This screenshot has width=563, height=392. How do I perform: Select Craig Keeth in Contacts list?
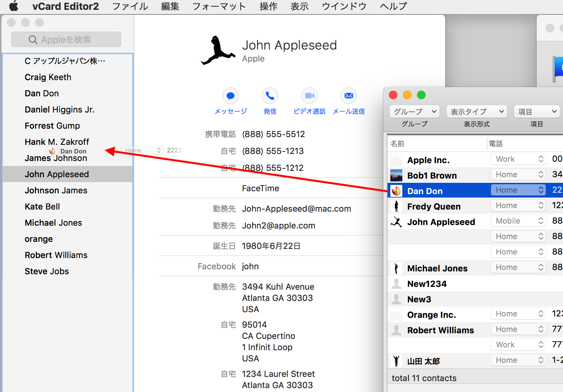tap(68, 77)
